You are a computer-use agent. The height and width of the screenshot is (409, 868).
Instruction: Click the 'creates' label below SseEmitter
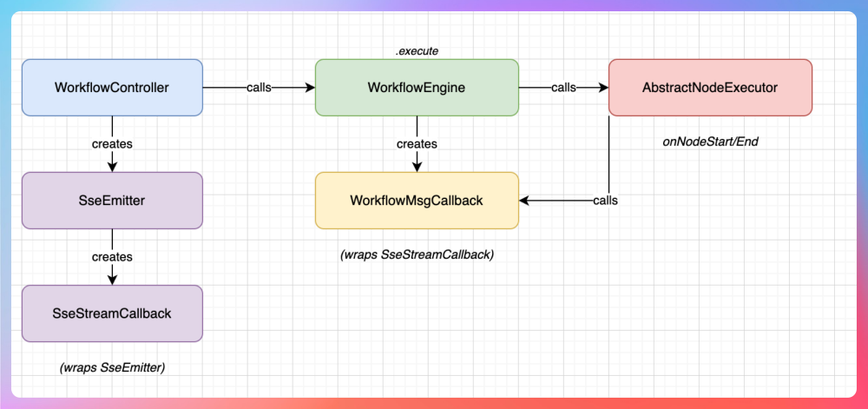[112, 256]
